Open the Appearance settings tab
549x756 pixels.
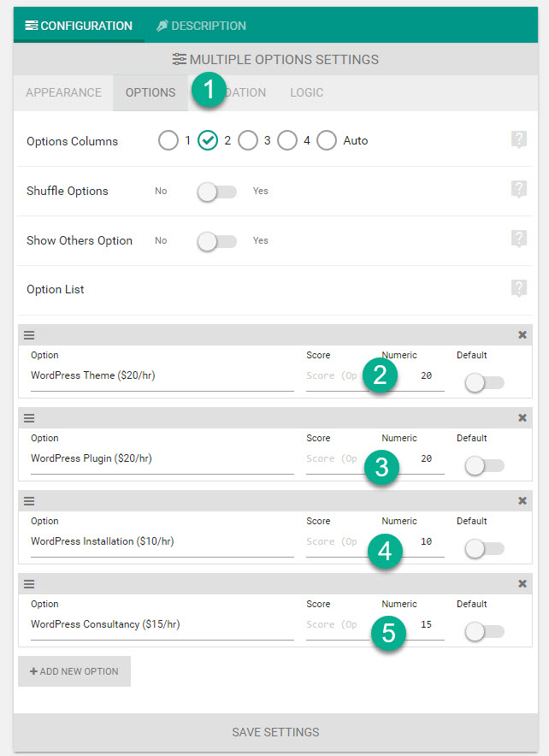(63, 92)
